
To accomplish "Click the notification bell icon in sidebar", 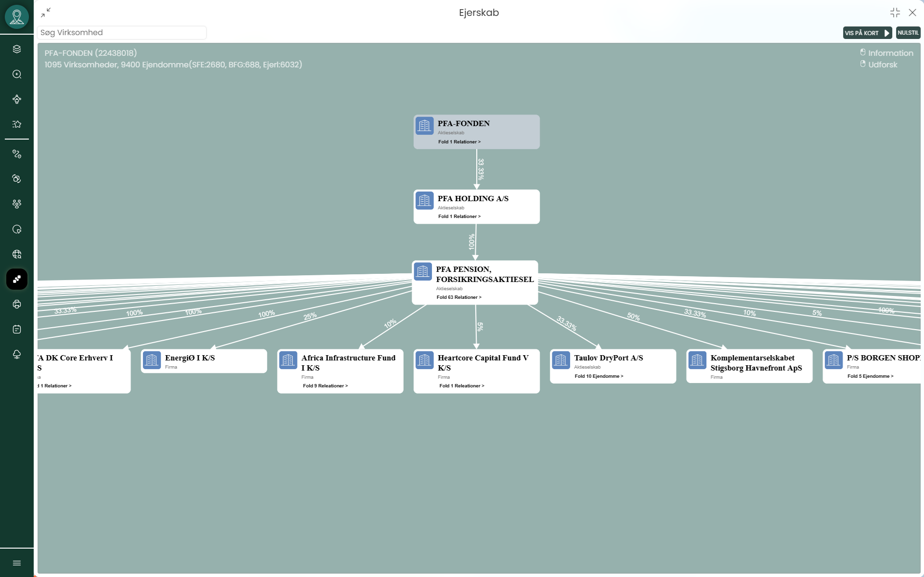I will click(x=17, y=354).
